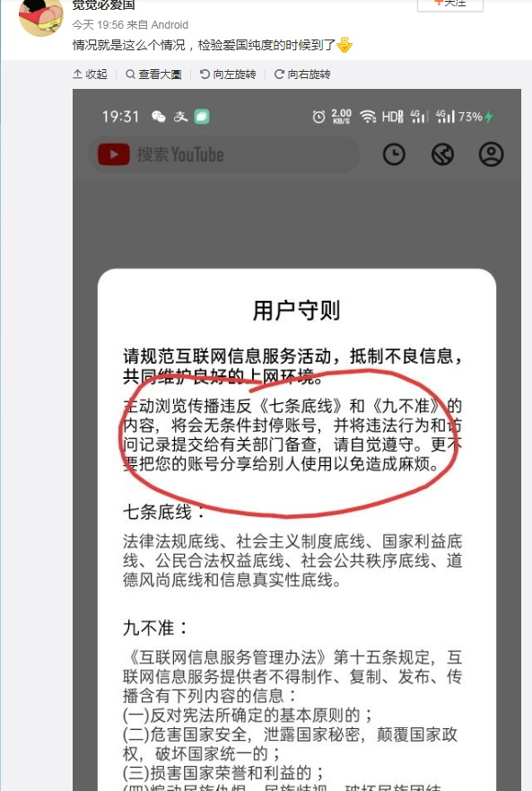Screen dimensions: 532x791
Task: Rotate the image right with 向右旋转
Action: [x=302, y=75]
